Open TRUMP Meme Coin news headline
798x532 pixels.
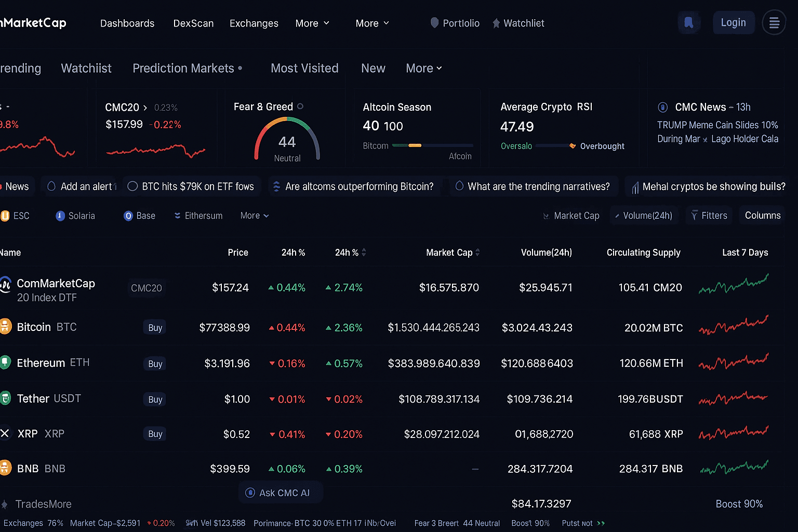click(x=717, y=132)
